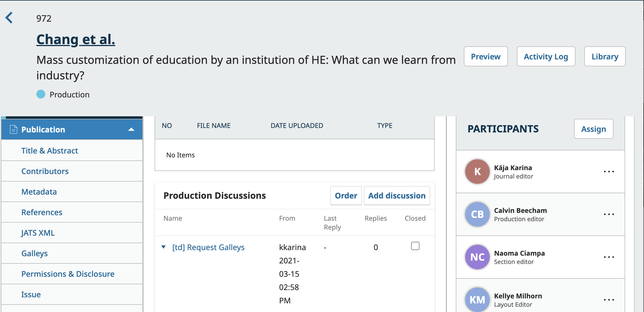Open the Galleys section
This screenshot has width=644, height=312.
click(x=34, y=253)
